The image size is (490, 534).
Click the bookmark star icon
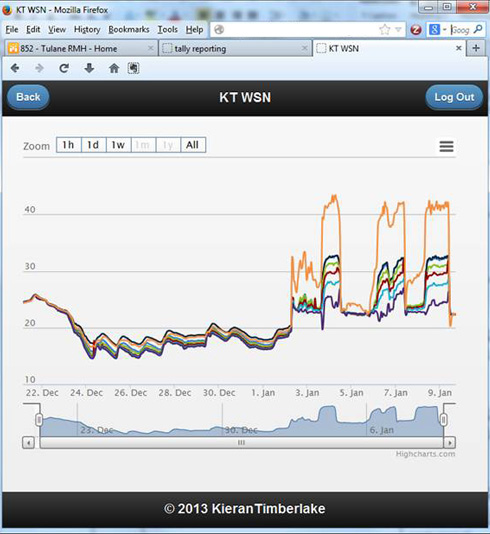click(384, 30)
